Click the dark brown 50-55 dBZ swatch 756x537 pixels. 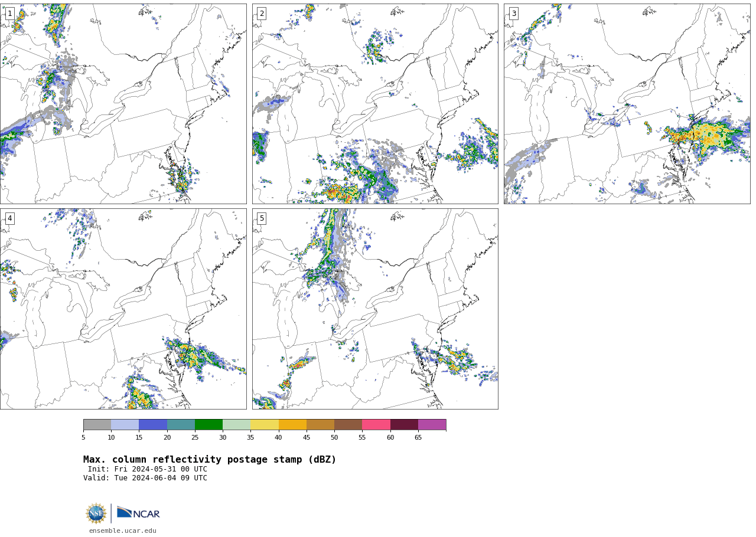pos(348,425)
